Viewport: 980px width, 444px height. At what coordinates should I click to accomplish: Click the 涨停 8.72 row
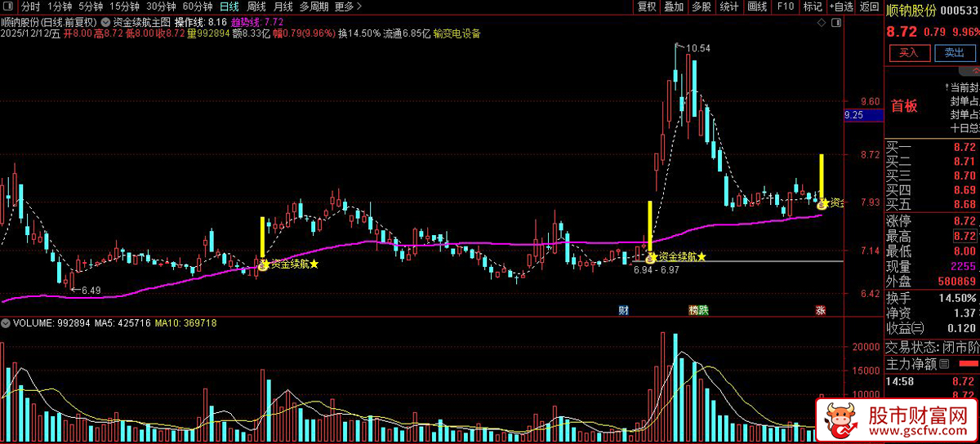tap(933, 221)
